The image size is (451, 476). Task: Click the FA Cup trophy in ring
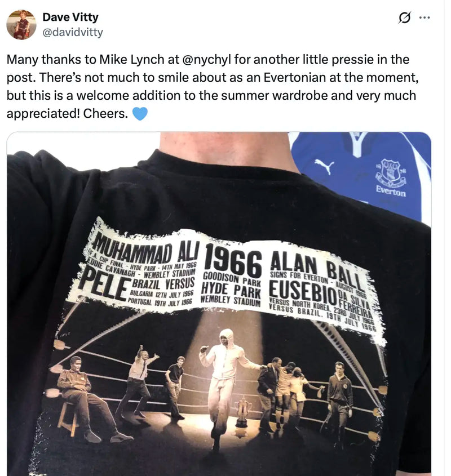pos(242,411)
